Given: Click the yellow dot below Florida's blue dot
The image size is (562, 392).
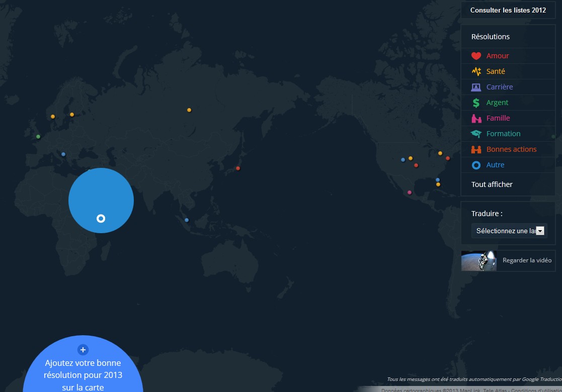Looking at the screenshot, I should [x=438, y=184].
